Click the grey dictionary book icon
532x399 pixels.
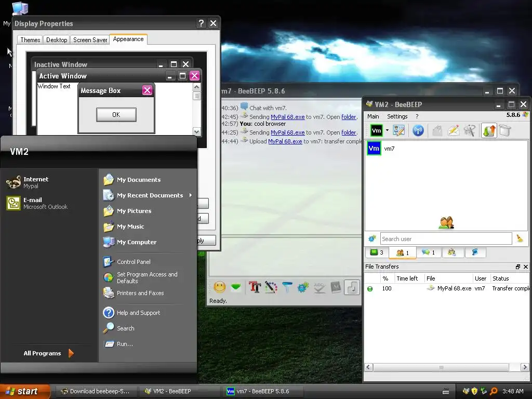click(336, 287)
